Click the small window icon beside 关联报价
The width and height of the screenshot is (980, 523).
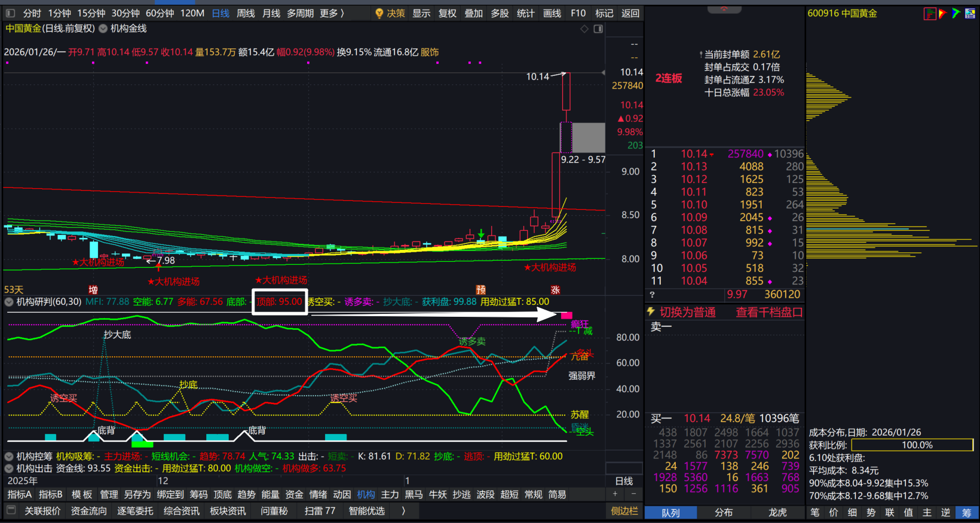(11, 510)
